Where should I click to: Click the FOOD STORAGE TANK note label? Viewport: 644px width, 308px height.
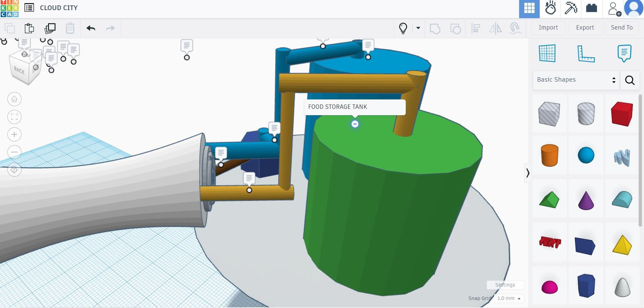pos(355,107)
